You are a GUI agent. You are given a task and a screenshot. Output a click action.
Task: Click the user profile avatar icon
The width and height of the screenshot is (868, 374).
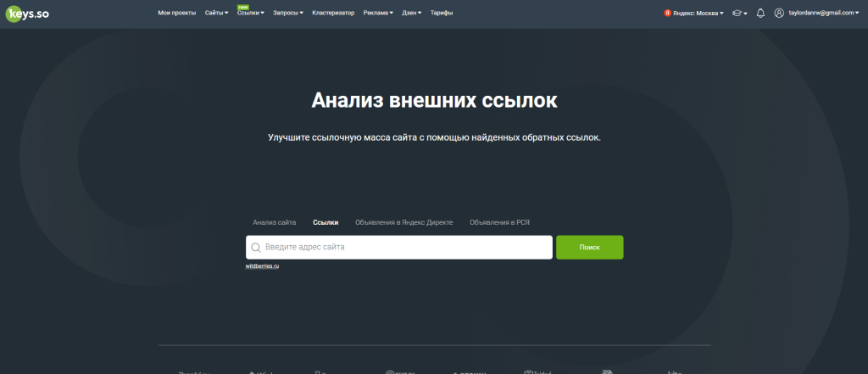[x=780, y=13]
